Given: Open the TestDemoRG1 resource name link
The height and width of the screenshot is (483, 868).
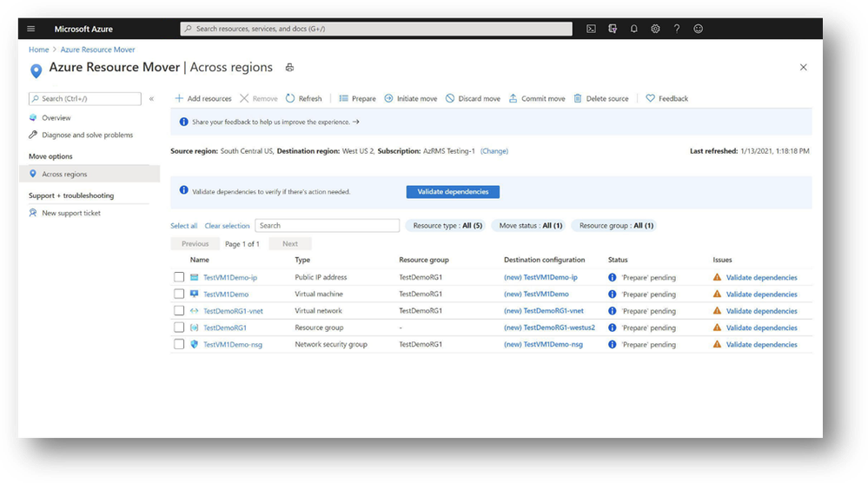Looking at the screenshot, I should point(225,328).
